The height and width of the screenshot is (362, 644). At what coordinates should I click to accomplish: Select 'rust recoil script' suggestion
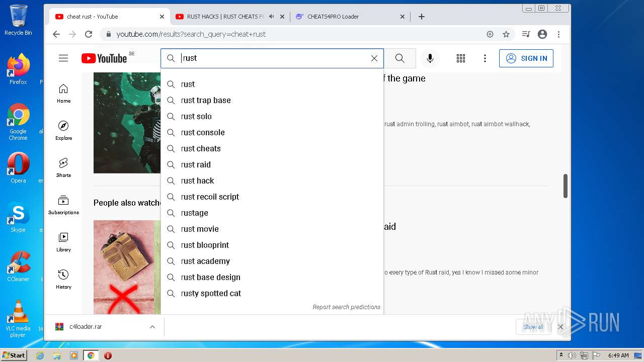(272, 197)
